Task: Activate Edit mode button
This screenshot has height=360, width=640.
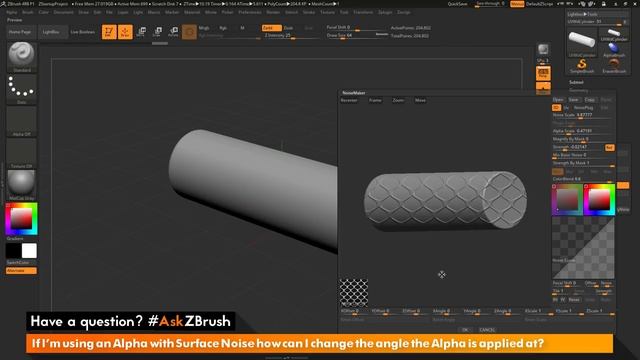Action: click(x=109, y=32)
